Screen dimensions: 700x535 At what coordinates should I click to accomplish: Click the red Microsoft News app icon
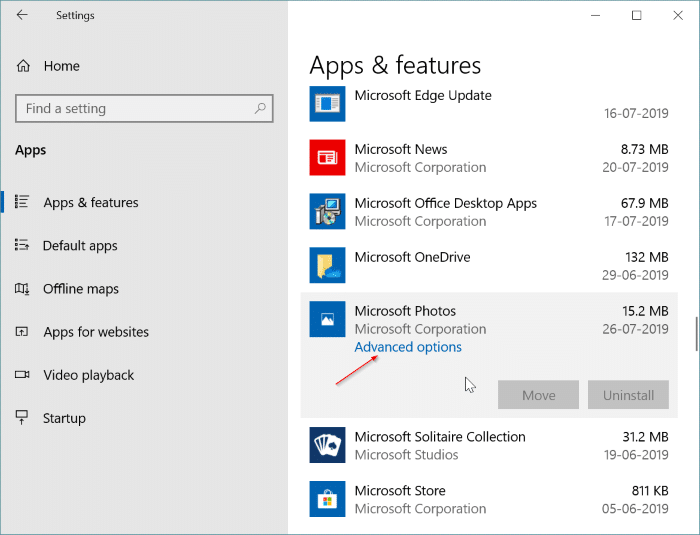327,157
